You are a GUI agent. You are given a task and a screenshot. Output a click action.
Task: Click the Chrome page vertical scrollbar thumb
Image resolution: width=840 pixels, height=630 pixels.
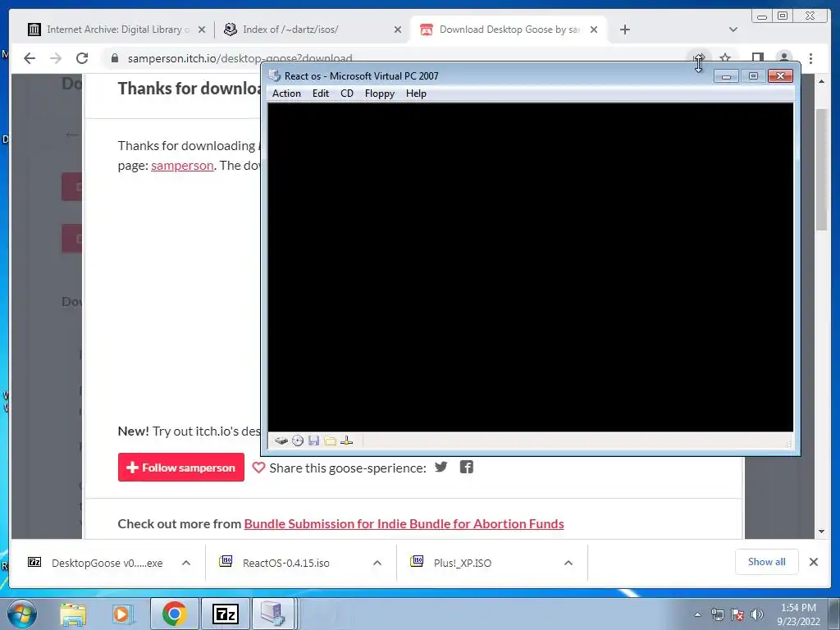[x=822, y=169]
